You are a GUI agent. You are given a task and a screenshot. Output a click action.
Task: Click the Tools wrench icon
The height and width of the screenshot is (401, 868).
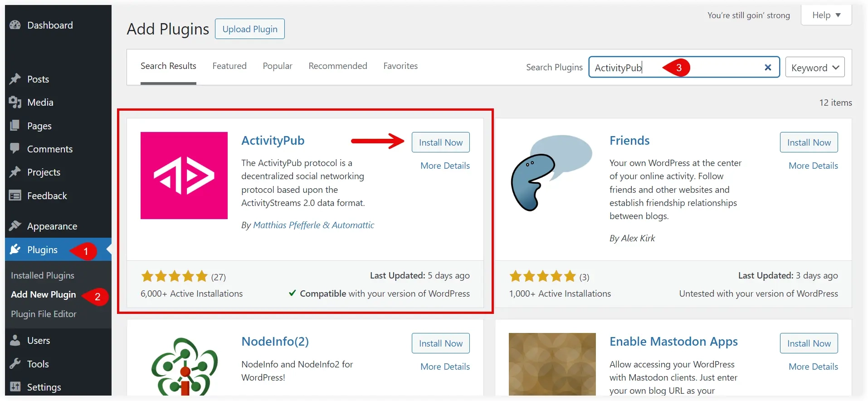[15, 364]
